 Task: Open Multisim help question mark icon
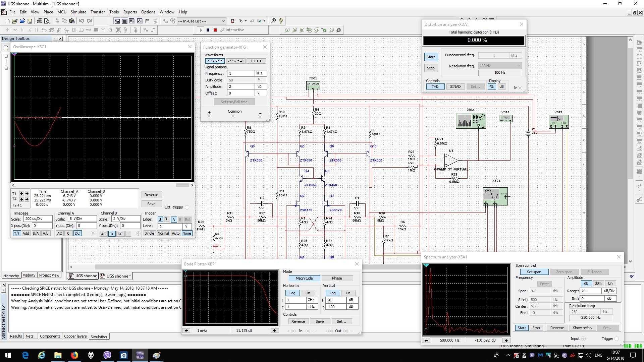click(281, 21)
